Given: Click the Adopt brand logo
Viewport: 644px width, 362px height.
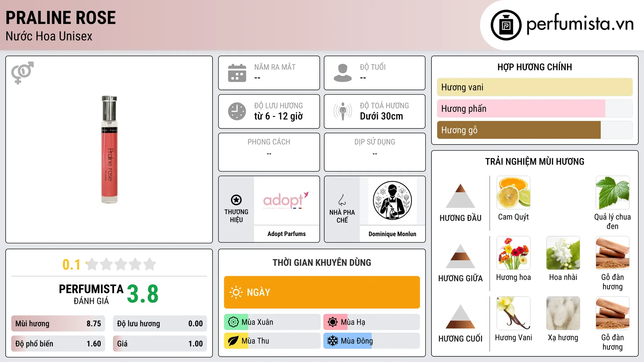Looking at the screenshot, I should tap(286, 200).
